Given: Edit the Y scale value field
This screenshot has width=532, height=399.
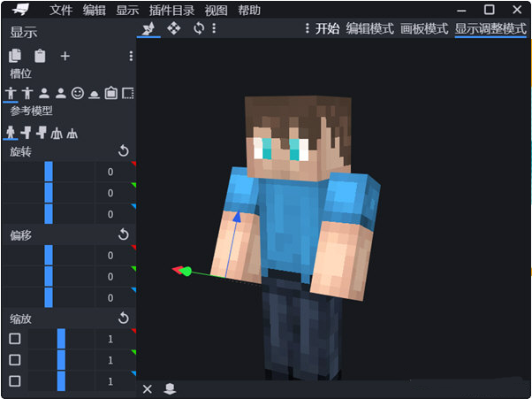Looking at the screenshot, I should [x=116, y=360].
